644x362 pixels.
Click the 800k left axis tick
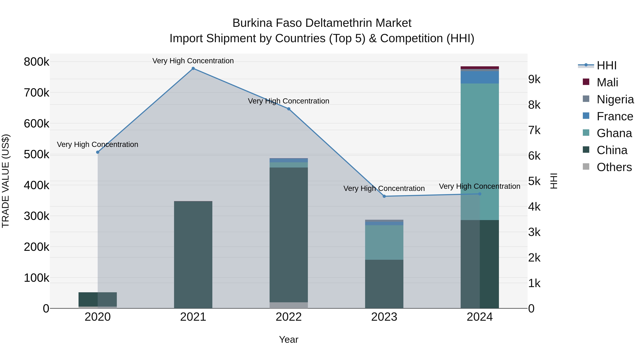[36, 62]
